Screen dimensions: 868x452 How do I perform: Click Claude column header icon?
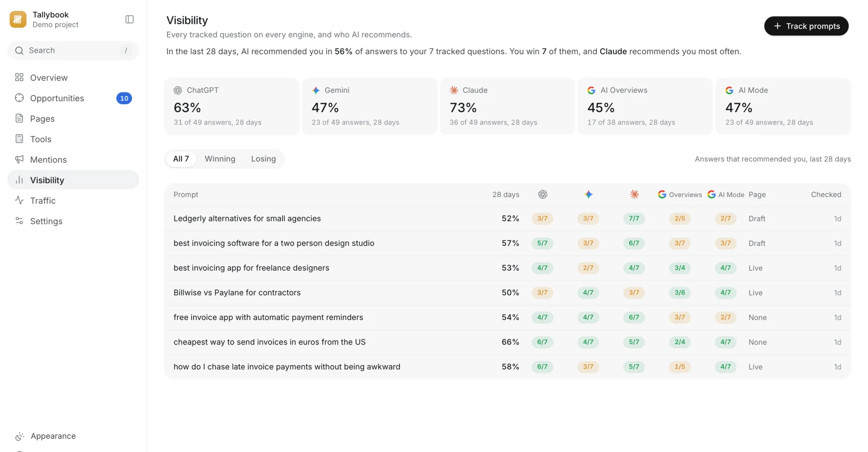pos(634,194)
